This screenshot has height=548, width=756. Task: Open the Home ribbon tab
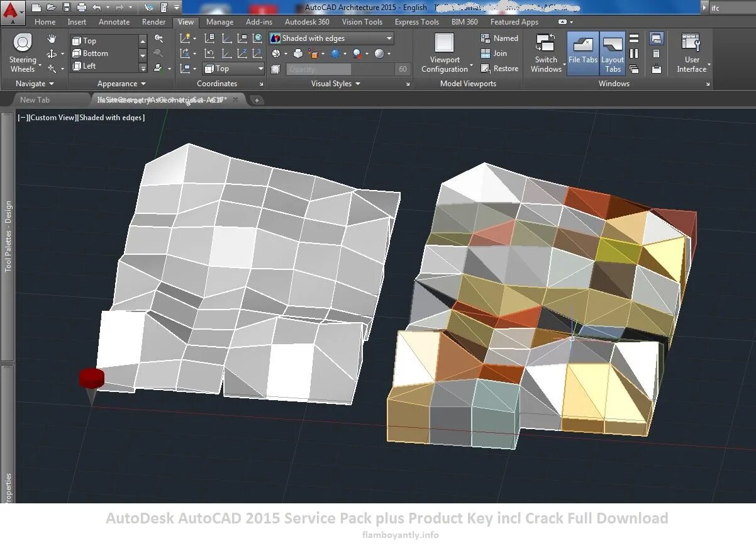tap(45, 22)
